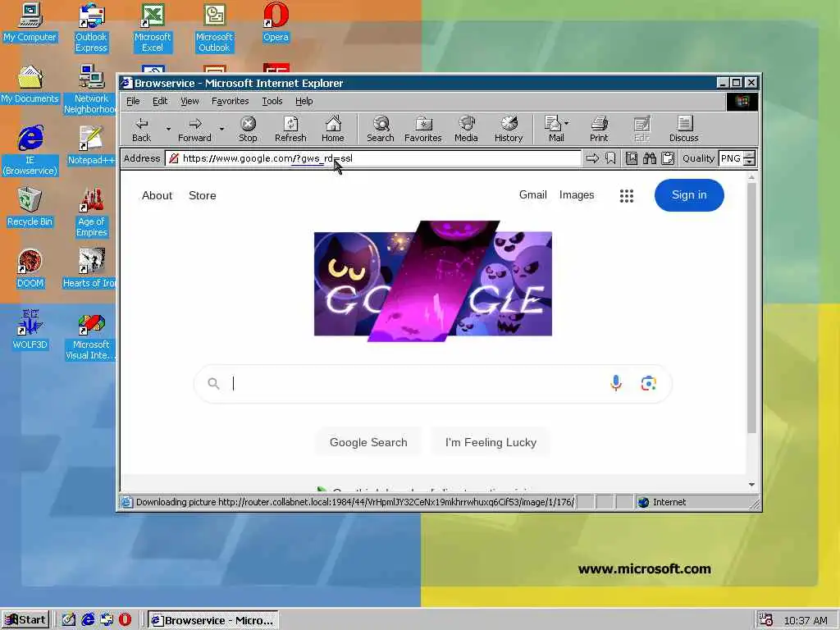Select the Age of Empires desktop shortcut

[x=92, y=212]
